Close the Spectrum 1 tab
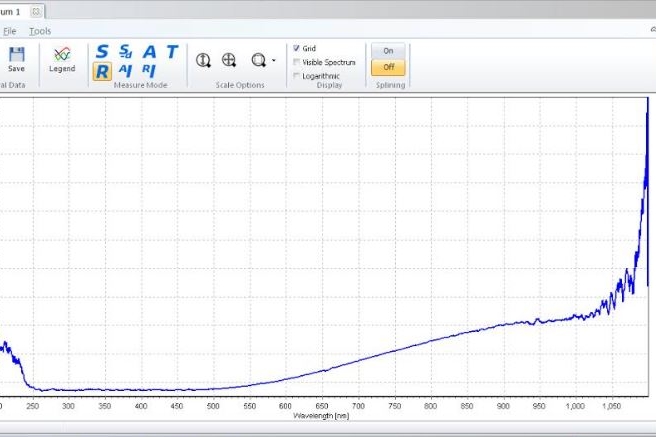 (36, 11)
